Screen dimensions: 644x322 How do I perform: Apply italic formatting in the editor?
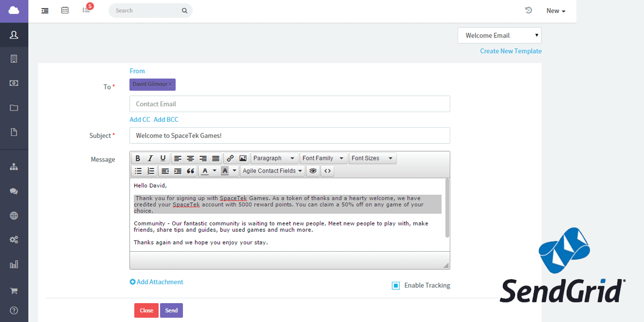point(149,158)
